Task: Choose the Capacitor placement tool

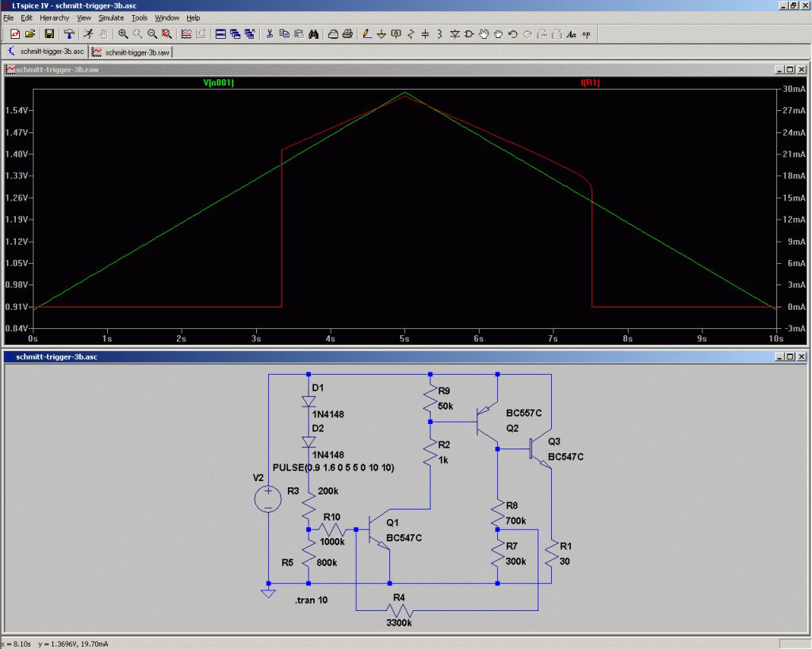Action: (x=426, y=34)
